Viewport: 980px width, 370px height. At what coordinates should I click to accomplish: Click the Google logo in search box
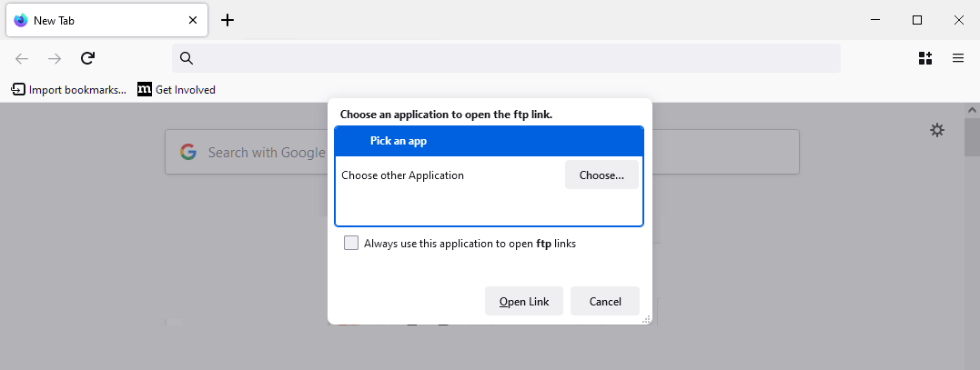tap(188, 152)
